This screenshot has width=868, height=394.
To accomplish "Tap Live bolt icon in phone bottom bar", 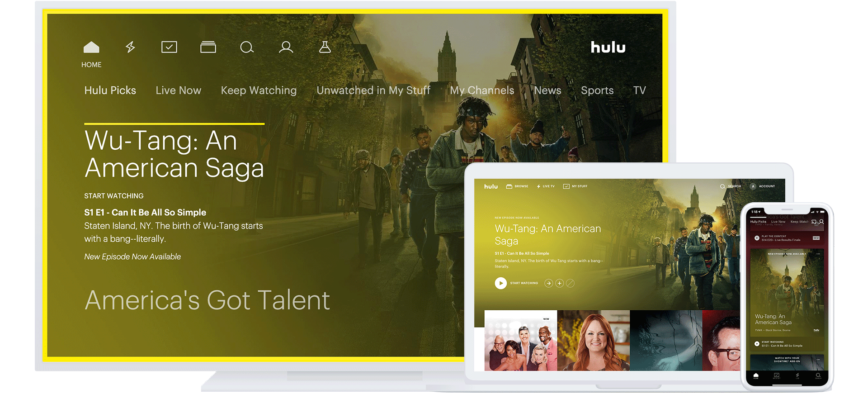I will [797, 376].
